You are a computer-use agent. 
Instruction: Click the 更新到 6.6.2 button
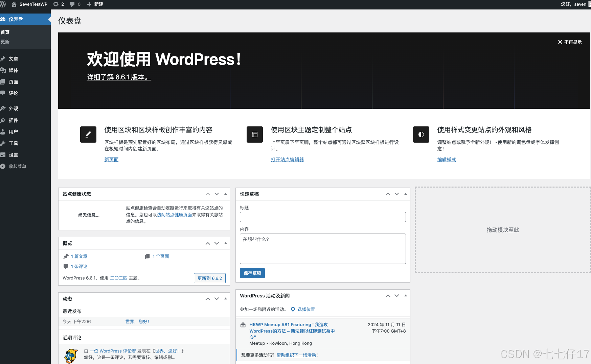210,278
